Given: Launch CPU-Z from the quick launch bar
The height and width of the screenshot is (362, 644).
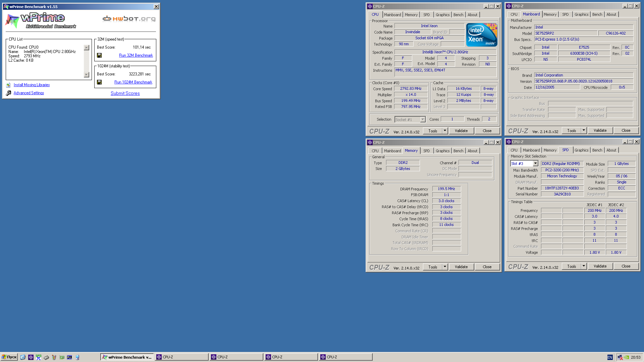Looking at the screenshot, I should coord(31,357).
